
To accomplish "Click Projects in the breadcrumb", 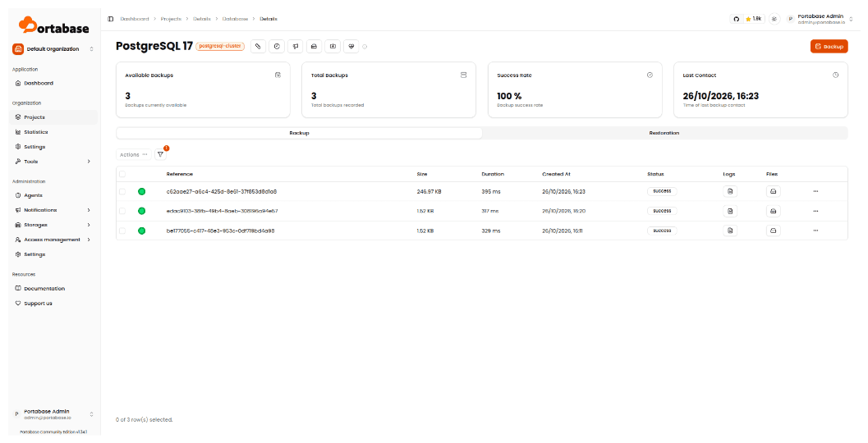I will point(171,19).
